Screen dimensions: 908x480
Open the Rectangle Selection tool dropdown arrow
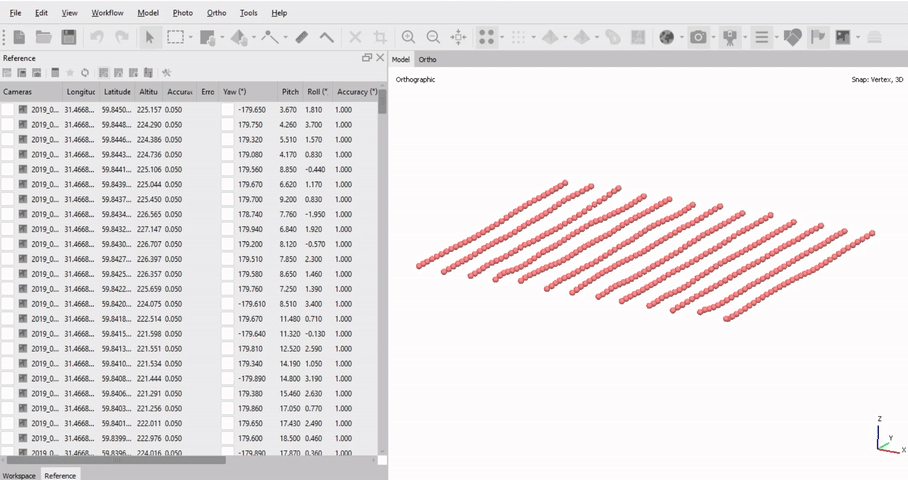(x=190, y=38)
